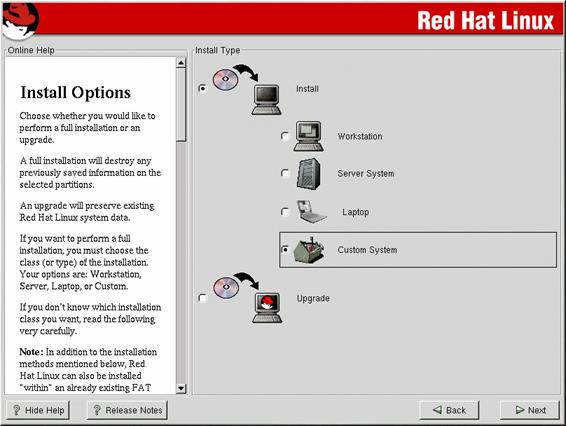Screen dimensions: 566x426
Task: Click the Laptop icon
Action: pos(312,212)
